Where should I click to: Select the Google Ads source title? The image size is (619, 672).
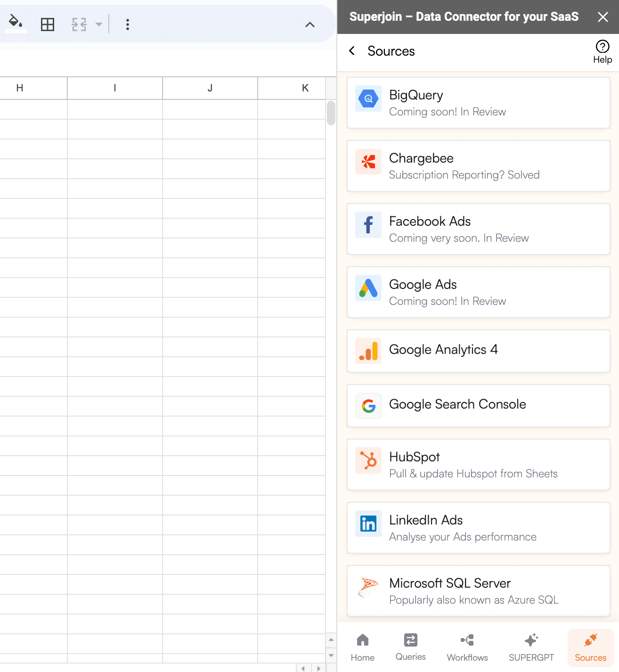click(423, 285)
